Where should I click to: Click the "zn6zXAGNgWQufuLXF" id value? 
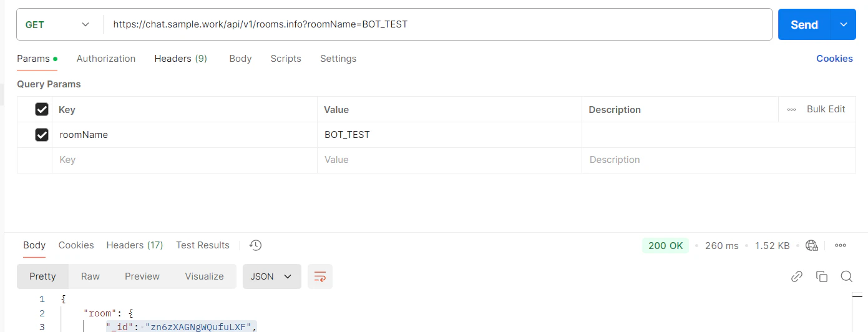(198, 326)
